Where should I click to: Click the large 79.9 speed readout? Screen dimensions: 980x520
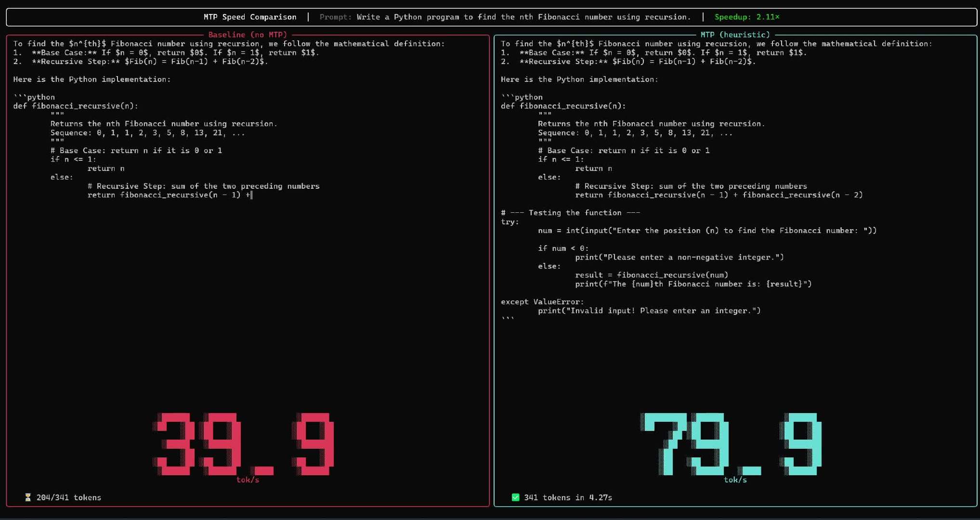(x=731, y=444)
